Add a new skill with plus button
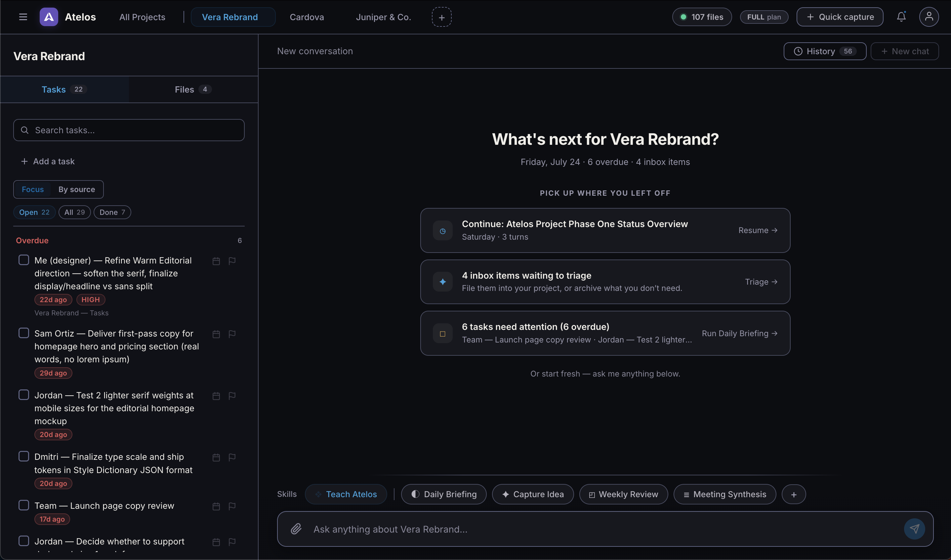 pos(794,494)
